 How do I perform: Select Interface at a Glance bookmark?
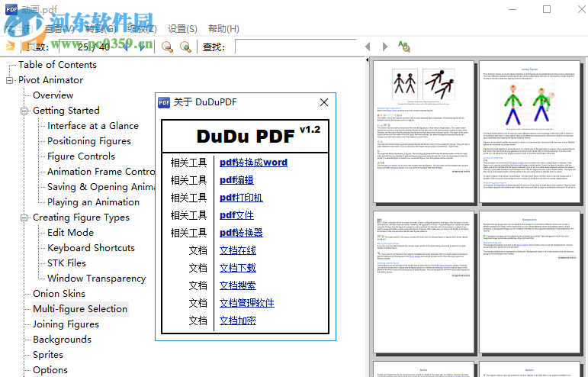(x=93, y=126)
